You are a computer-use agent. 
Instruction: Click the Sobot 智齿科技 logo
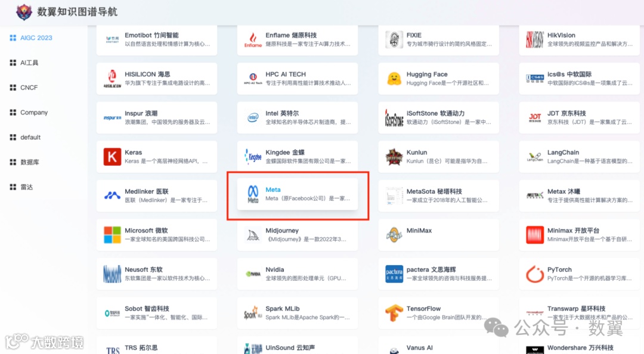112,313
